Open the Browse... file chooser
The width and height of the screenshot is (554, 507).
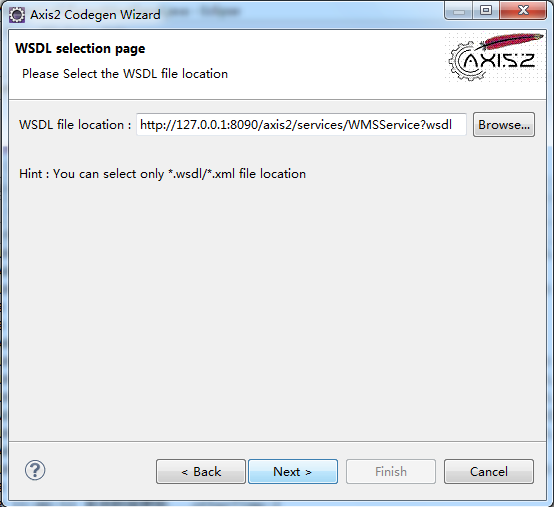[504, 125]
